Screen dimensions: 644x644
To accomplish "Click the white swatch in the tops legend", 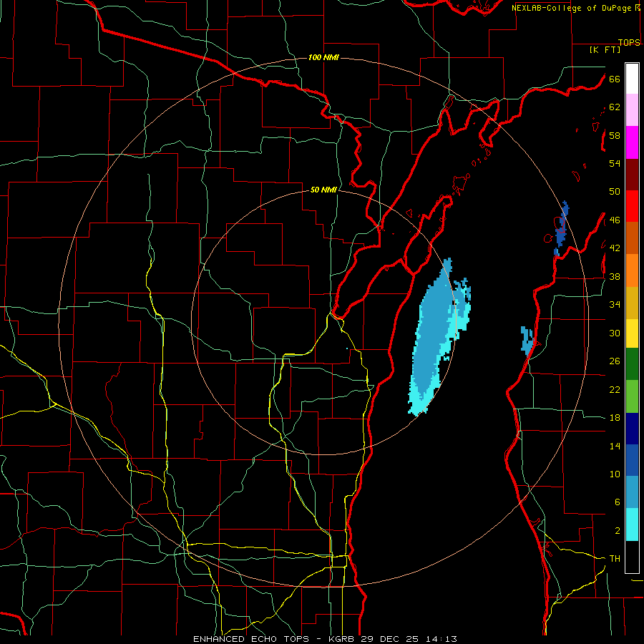I will tap(632, 79).
